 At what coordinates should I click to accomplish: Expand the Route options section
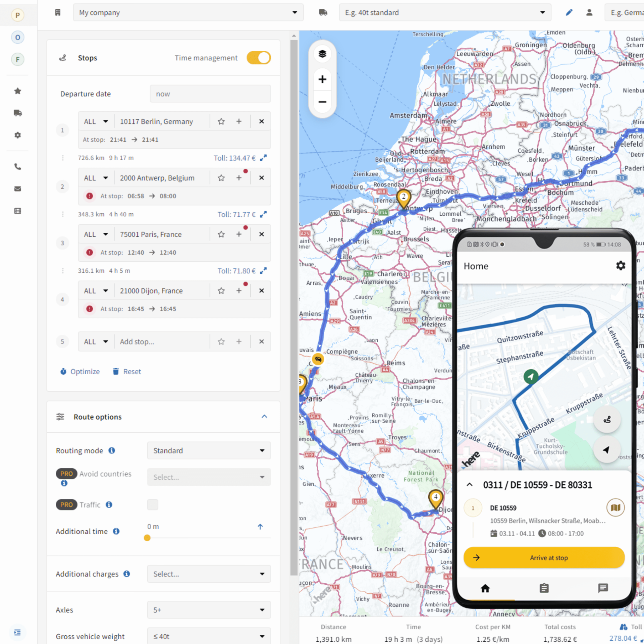(264, 417)
